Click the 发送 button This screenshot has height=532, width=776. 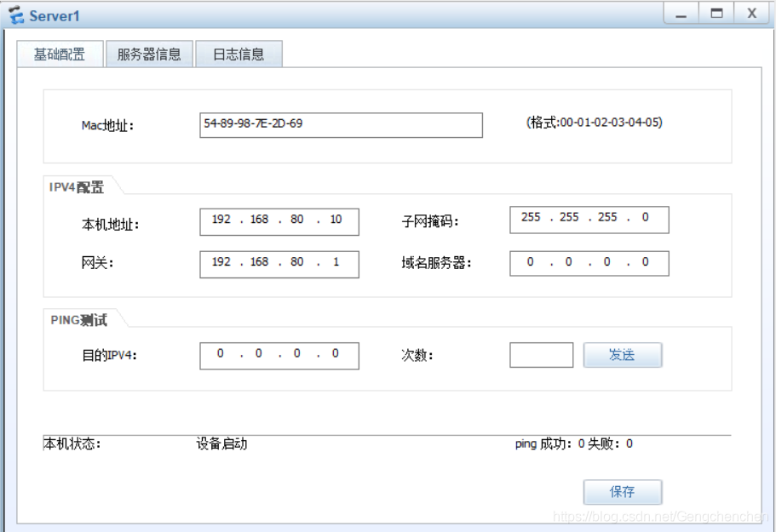click(x=623, y=354)
